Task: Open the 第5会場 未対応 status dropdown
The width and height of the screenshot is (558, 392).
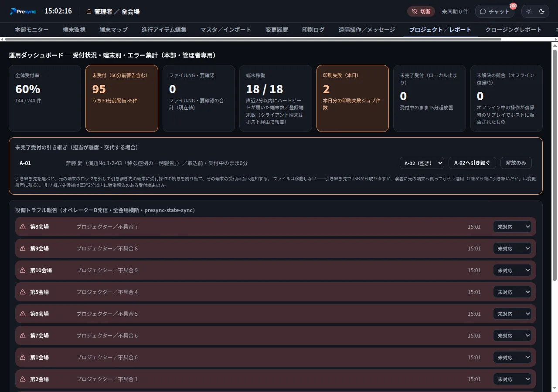Action: pyautogui.click(x=512, y=292)
